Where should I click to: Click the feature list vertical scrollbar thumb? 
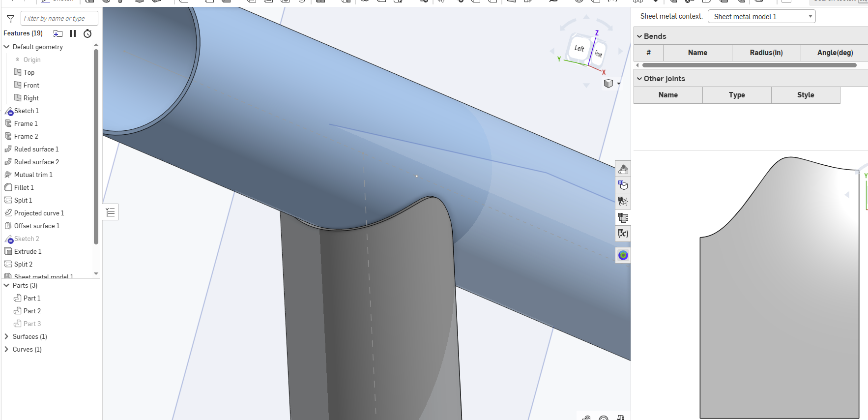coord(96,147)
